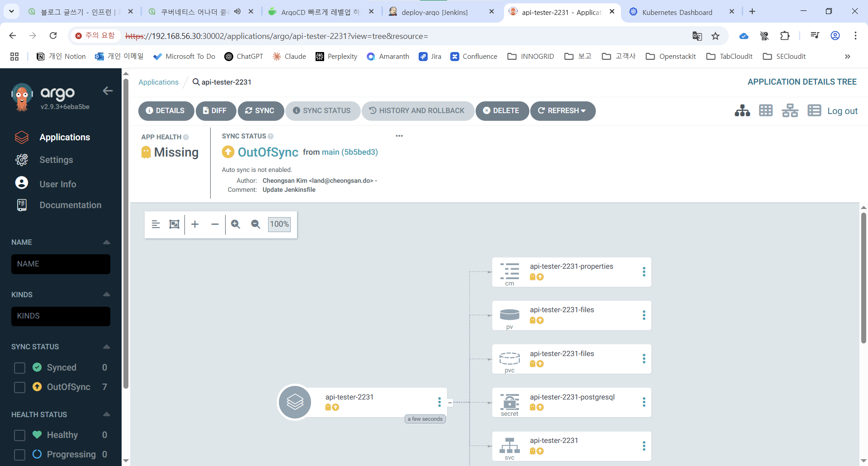The image size is (868, 466).
Task: Open the REFRESH dropdown
Action: coord(562,111)
